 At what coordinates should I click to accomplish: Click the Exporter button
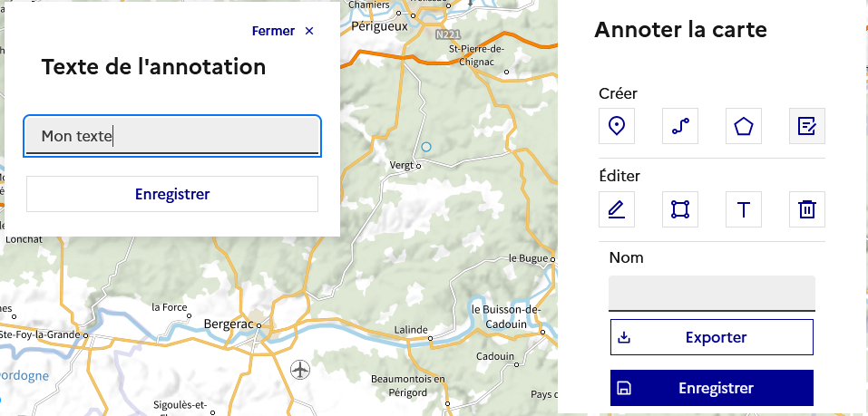pos(712,337)
